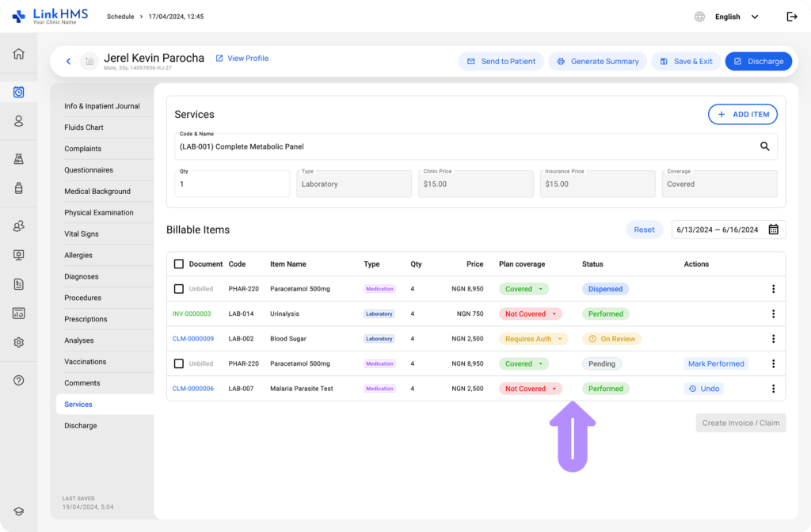Click Generate Summary
The image size is (811, 532).
pos(597,62)
